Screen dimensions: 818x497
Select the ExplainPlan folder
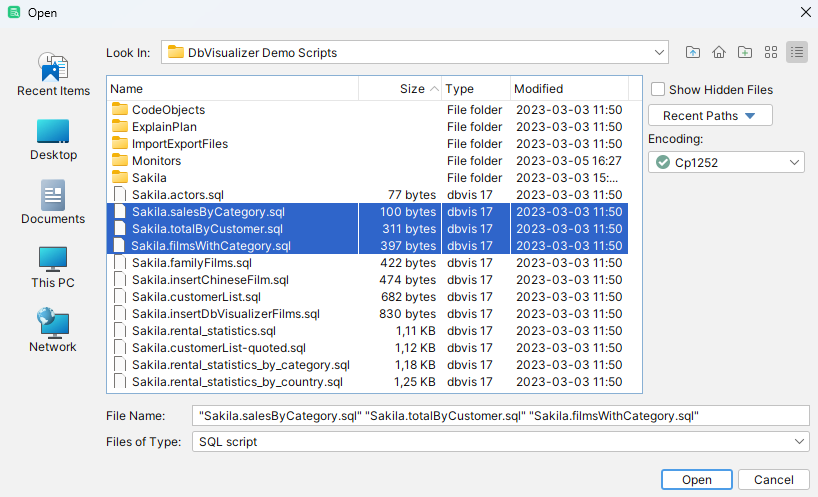(164, 127)
